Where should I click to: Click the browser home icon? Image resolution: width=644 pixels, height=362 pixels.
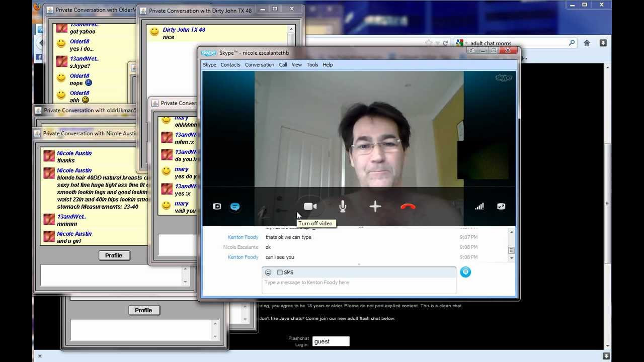tap(587, 43)
